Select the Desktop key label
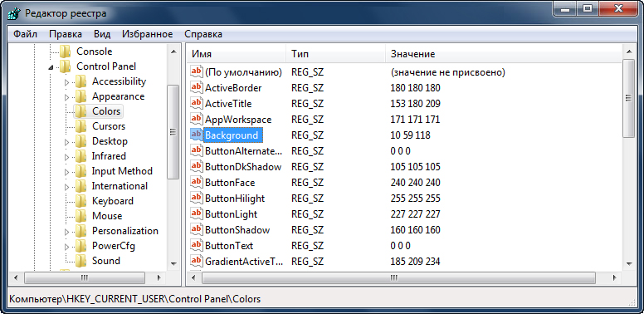Screen dimensions: 644x314 [x=110, y=141]
